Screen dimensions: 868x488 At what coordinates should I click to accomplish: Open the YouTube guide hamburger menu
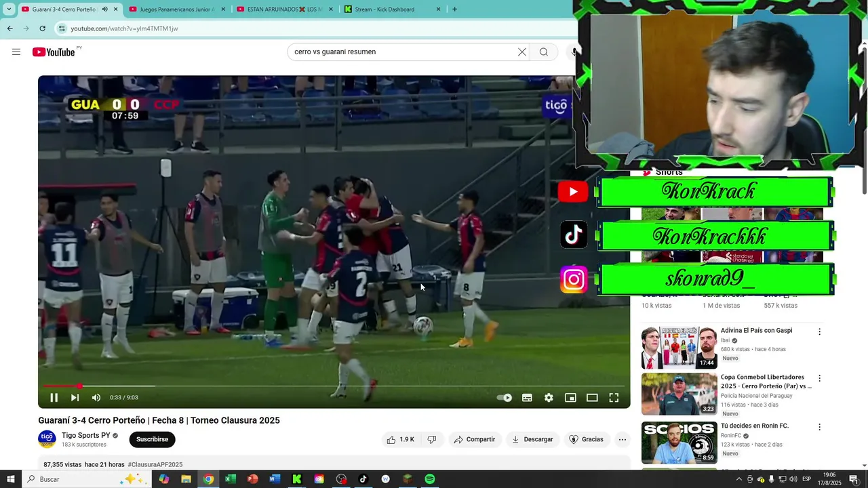point(16,52)
